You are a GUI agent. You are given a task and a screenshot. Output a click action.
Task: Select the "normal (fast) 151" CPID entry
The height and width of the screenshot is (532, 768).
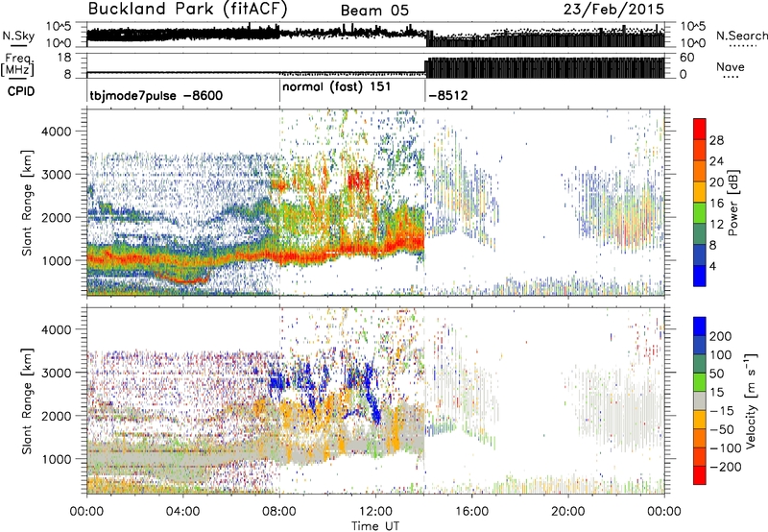click(337, 87)
